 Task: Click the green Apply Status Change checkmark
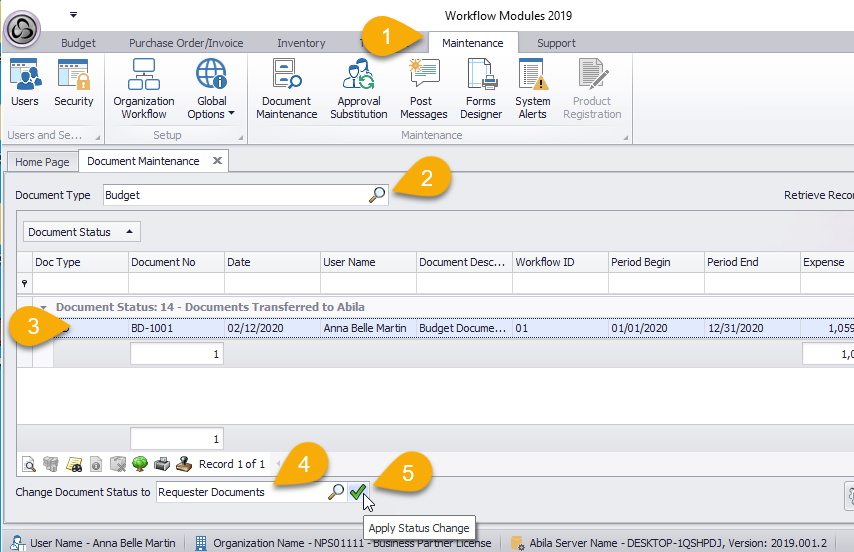pyautogui.click(x=357, y=492)
